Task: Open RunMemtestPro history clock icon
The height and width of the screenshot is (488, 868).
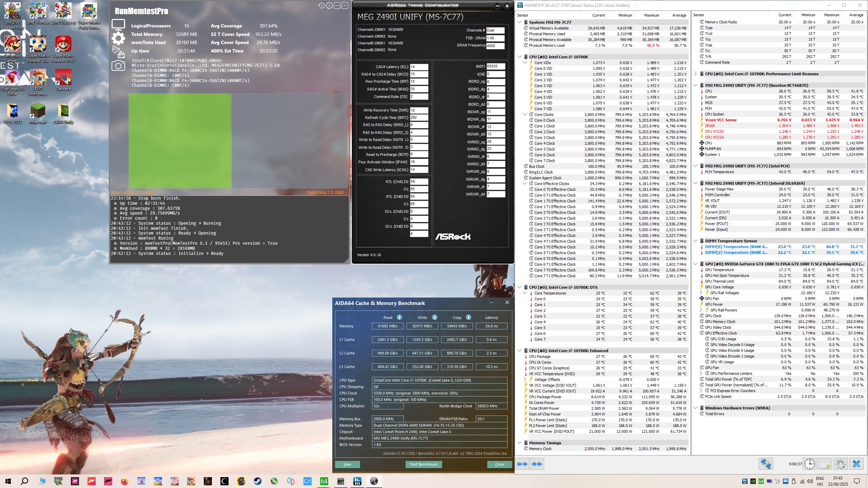Action: (x=321, y=5)
